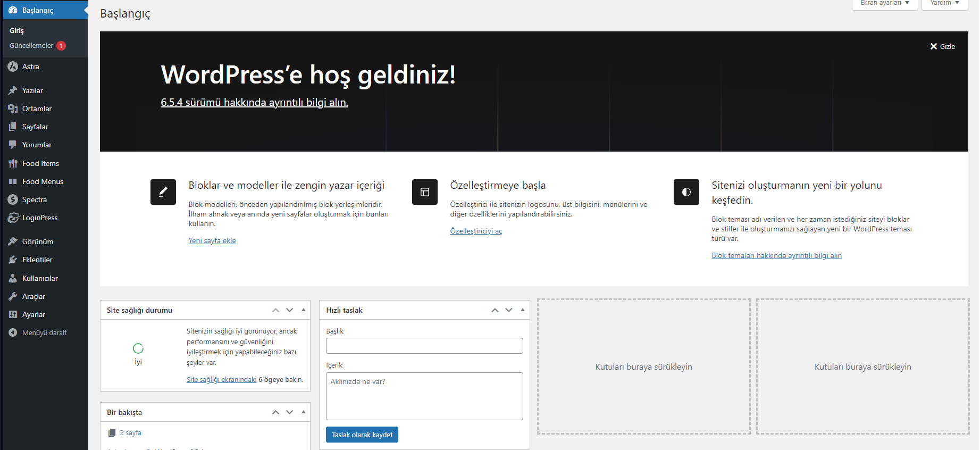Viewport: 980px width, 450px height.
Task: Click the Eklentiler plugin icon
Action: coord(13,260)
